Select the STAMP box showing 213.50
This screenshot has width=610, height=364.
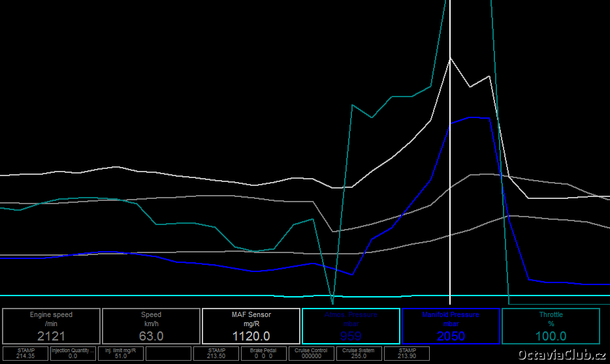(x=216, y=354)
